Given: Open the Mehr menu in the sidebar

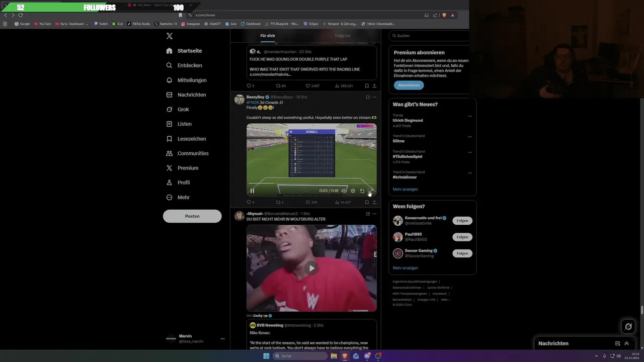Looking at the screenshot, I should [178, 198].
